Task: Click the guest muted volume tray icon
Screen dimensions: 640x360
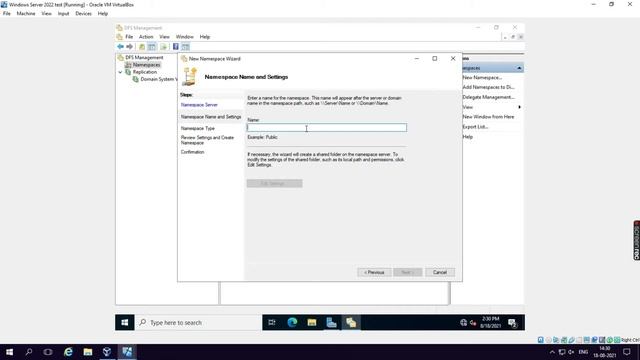Action: pos(473,322)
